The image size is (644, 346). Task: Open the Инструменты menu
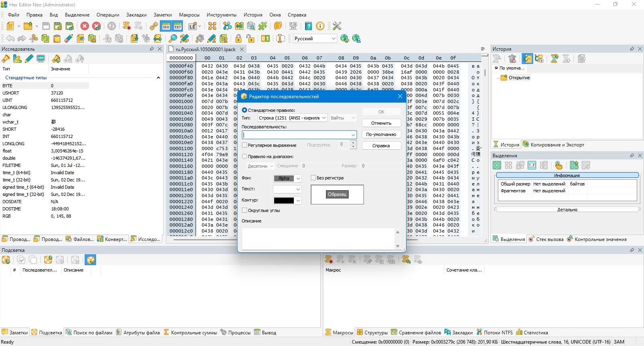click(x=221, y=15)
